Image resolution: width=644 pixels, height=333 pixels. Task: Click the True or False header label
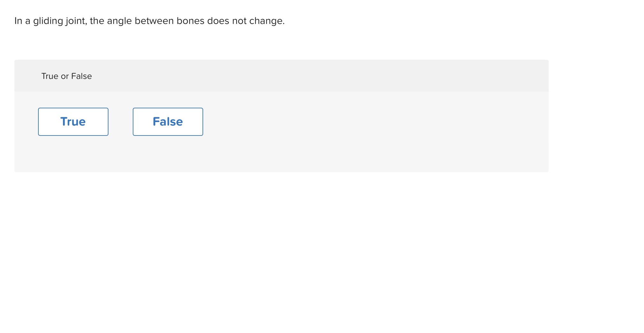pos(66,76)
